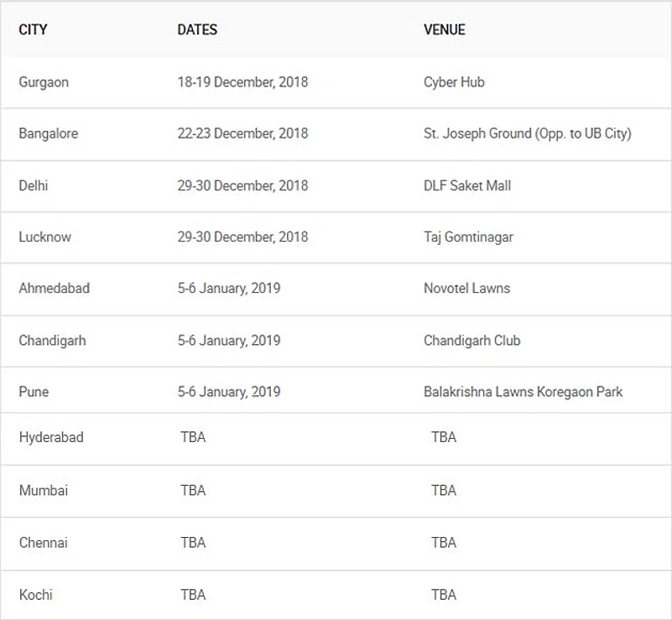Click DLF Saket Mall venue
Viewport: 672px width, 620px height.
(x=467, y=185)
